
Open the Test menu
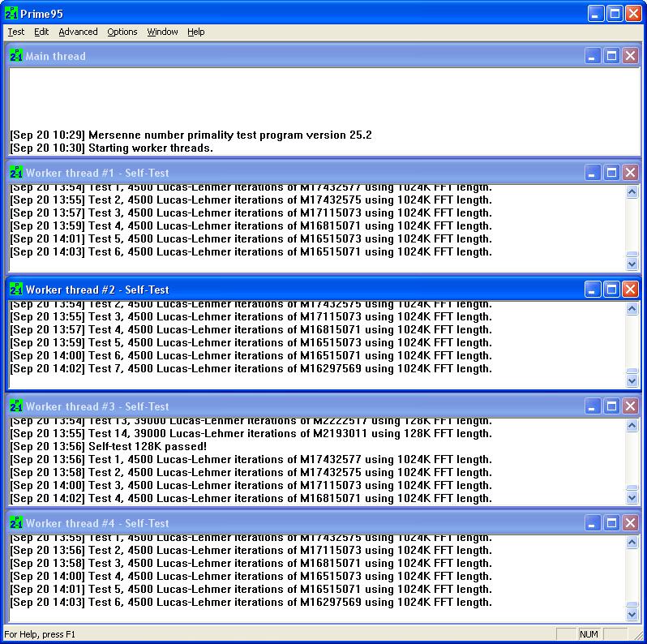16,32
